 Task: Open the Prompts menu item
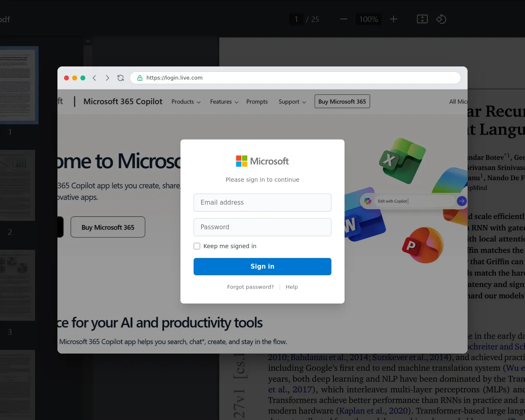(x=257, y=102)
